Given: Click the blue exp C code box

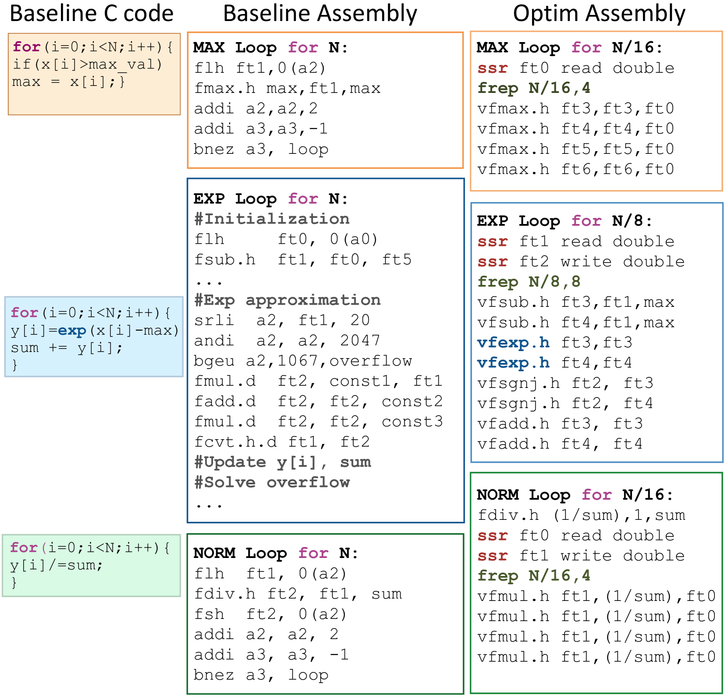Looking at the screenshot, I should [x=94, y=337].
